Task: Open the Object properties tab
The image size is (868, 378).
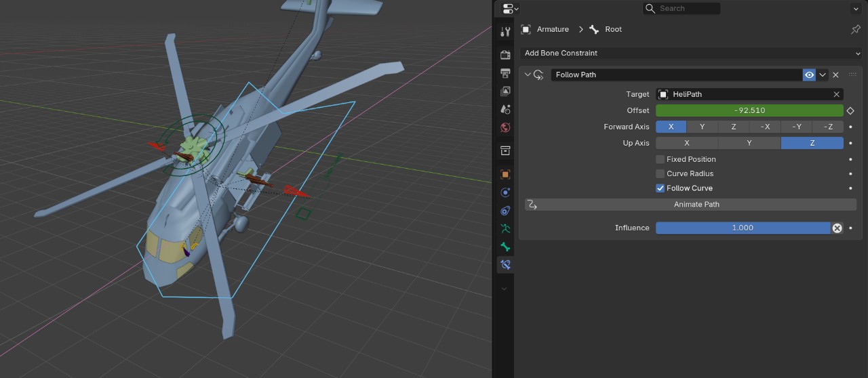Action: [x=505, y=174]
